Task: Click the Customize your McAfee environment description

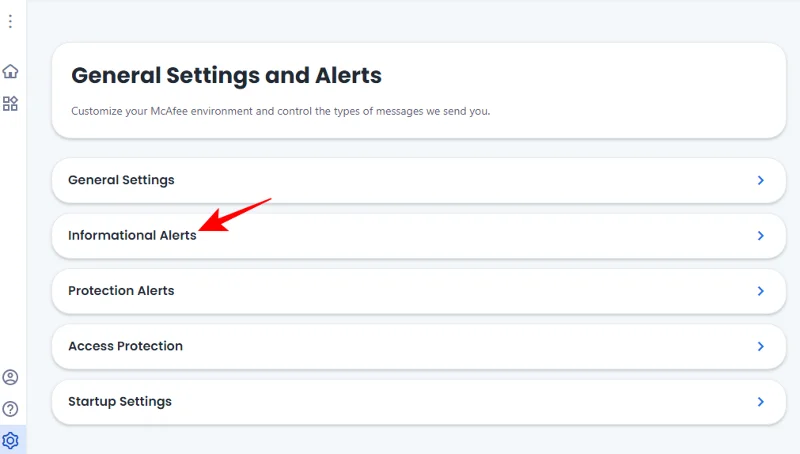Action: 280,111
